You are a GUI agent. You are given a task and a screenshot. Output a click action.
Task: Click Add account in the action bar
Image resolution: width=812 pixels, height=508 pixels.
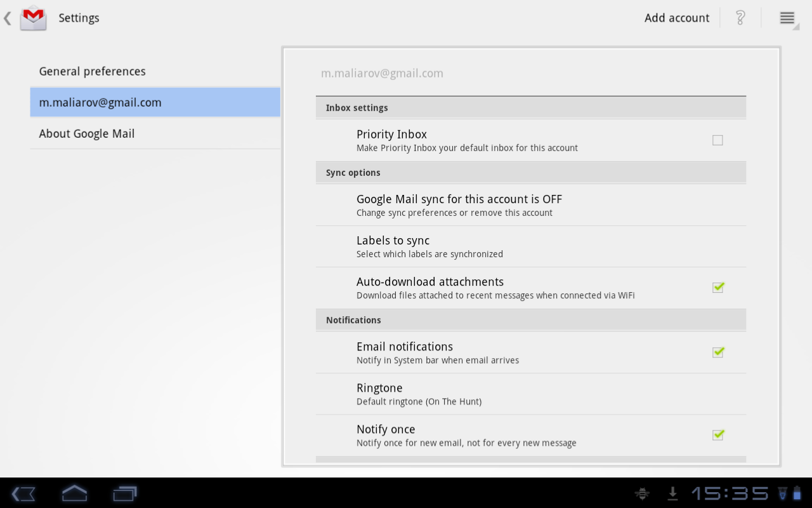pos(676,18)
